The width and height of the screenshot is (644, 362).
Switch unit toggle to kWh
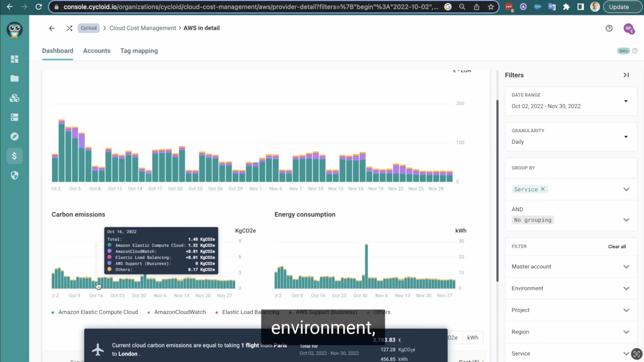click(472, 338)
